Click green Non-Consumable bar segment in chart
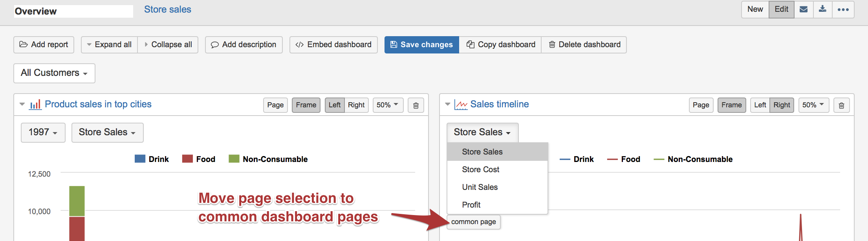 tap(77, 201)
